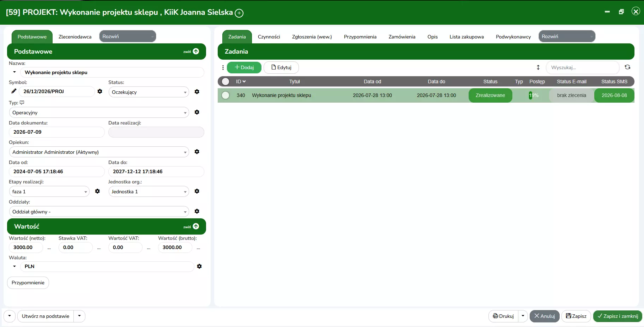The width and height of the screenshot is (644, 327).
Task: Click the info icon next to Typ label
Action: [x=22, y=103]
